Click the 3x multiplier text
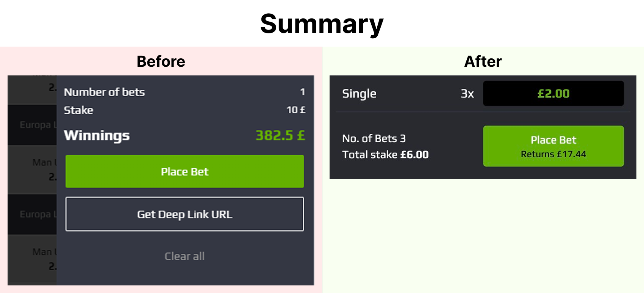The image size is (644, 293). (x=467, y=94)
